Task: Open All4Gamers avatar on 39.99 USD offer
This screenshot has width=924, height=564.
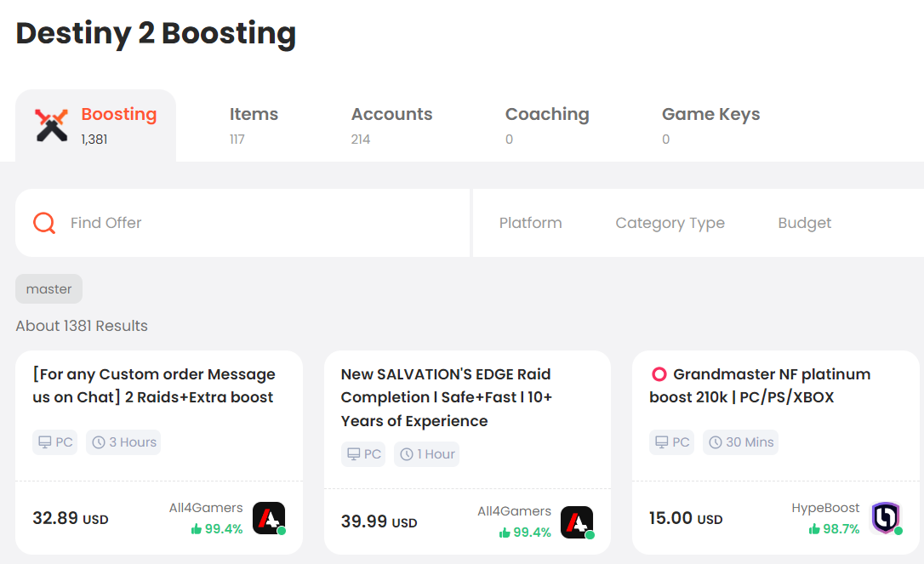Action: (578, 522)
